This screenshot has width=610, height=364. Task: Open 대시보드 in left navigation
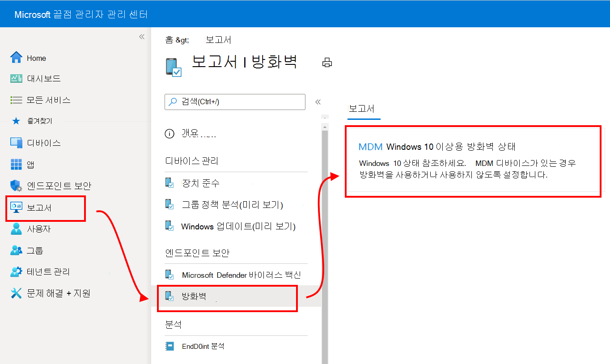coord(44,79)
